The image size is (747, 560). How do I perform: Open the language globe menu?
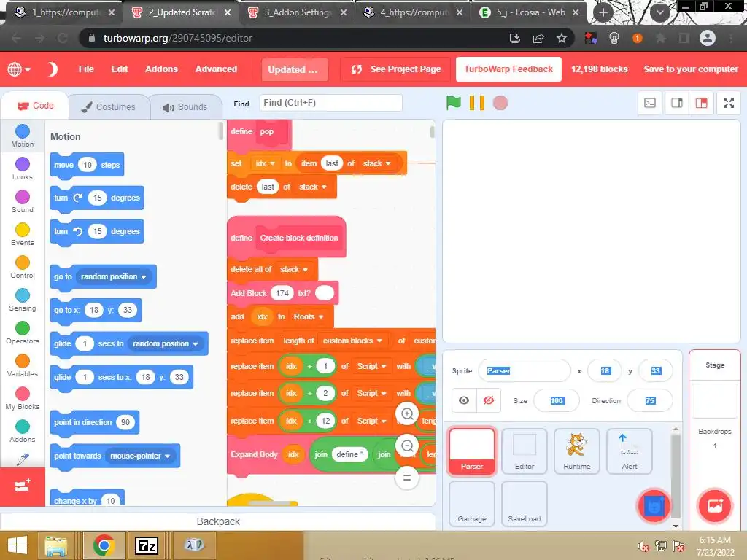coord(18,69)
